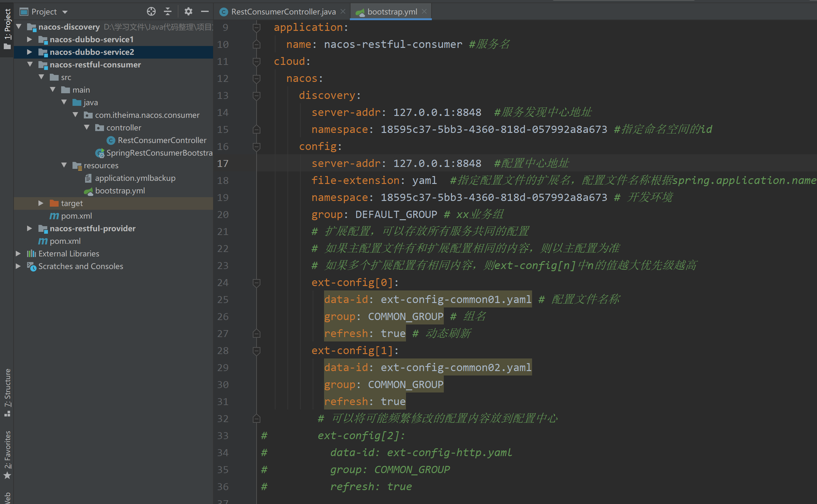
Task: Click the controller package icon
Action: [x=99, y=127]
